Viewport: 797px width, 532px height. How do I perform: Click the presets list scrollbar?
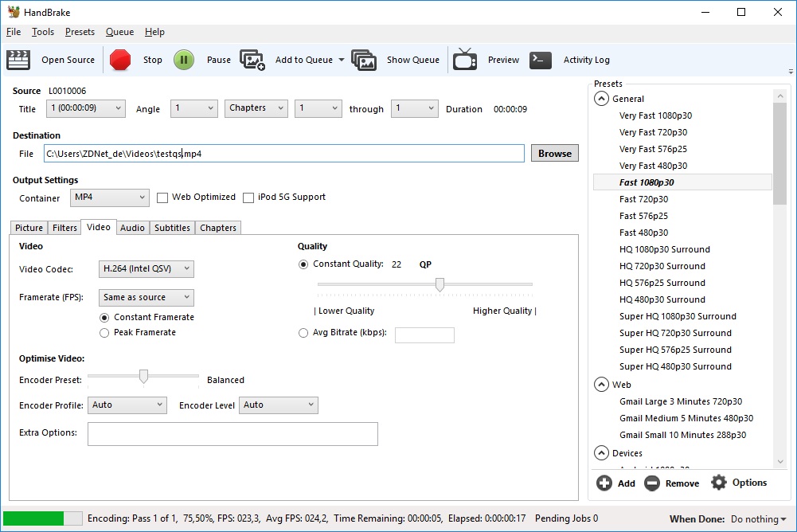tap(779, 153)
